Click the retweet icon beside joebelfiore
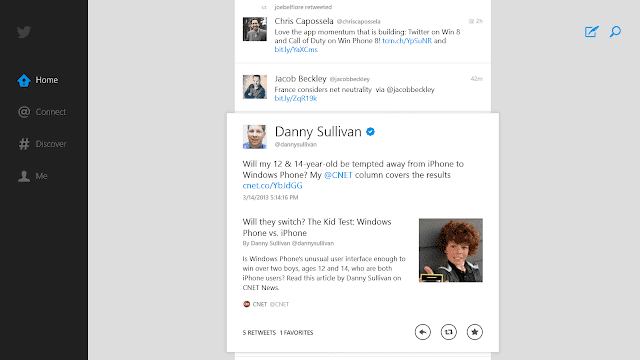 pos(264,7)
